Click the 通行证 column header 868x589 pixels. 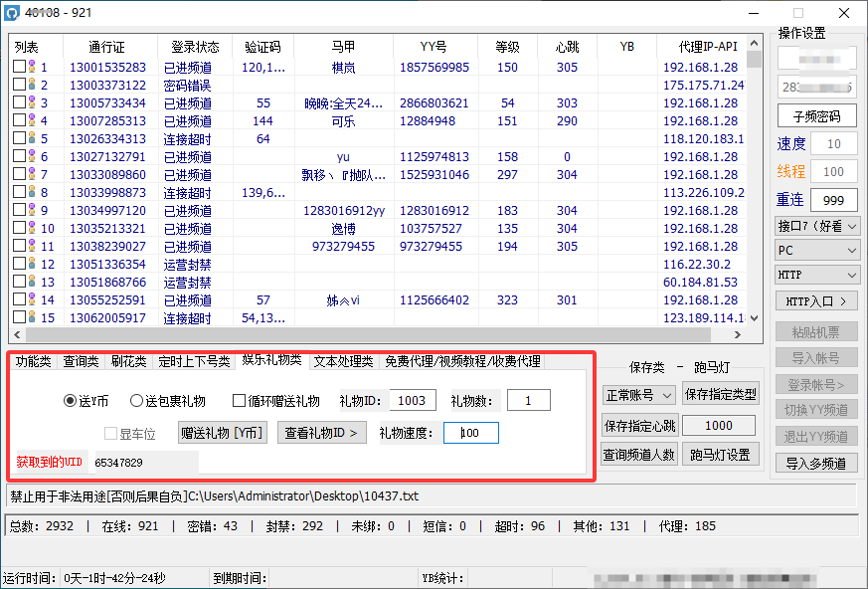[x=110, y=47]
